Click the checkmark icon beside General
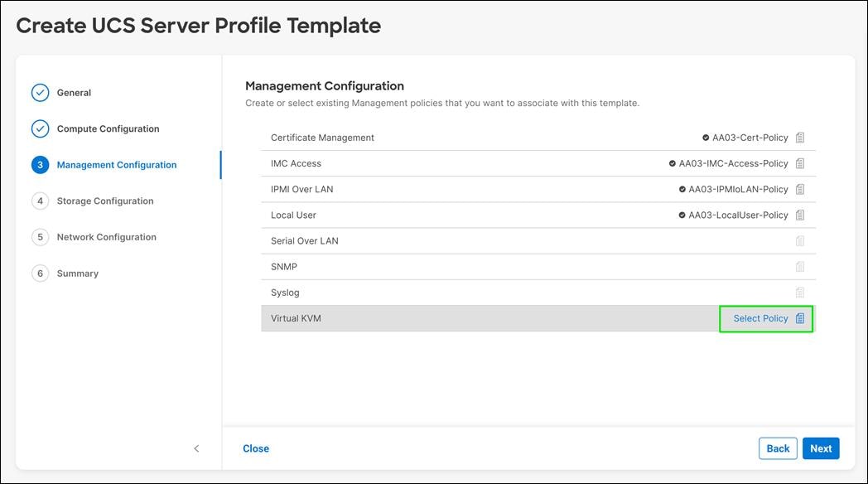 click(x=40, y=92)
